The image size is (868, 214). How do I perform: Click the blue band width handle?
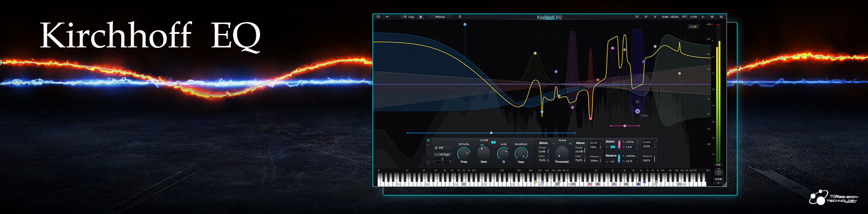point(491,133)
